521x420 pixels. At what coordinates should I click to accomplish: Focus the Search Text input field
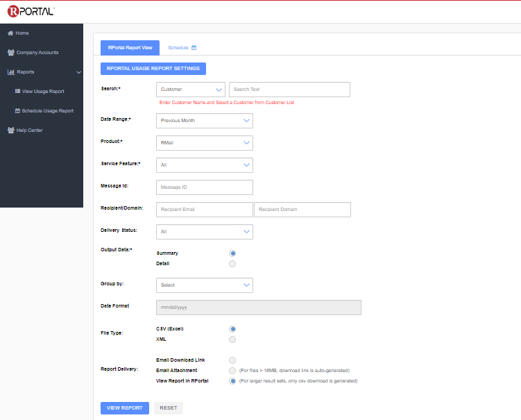289,90
